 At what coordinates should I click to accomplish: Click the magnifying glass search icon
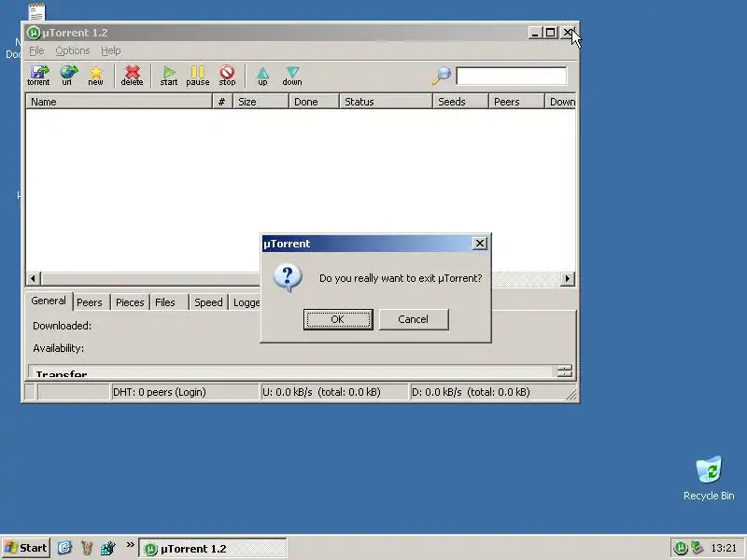[442, 76]
